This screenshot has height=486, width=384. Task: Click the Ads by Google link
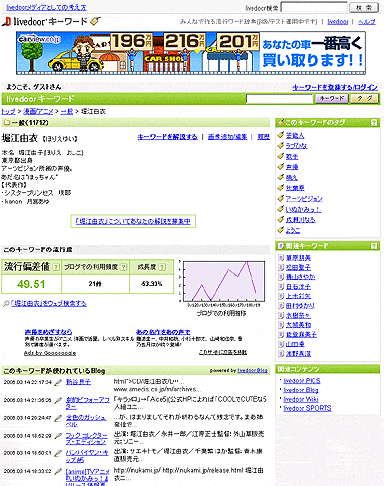(x=50, y=353)
